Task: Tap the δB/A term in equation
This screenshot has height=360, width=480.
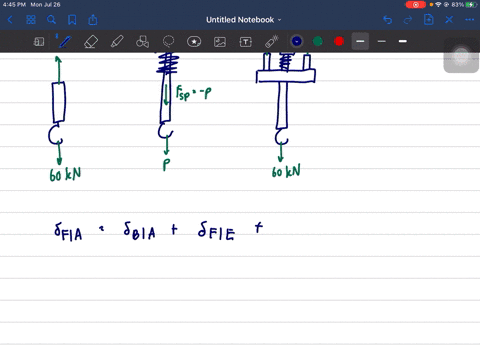Action: 139,230
